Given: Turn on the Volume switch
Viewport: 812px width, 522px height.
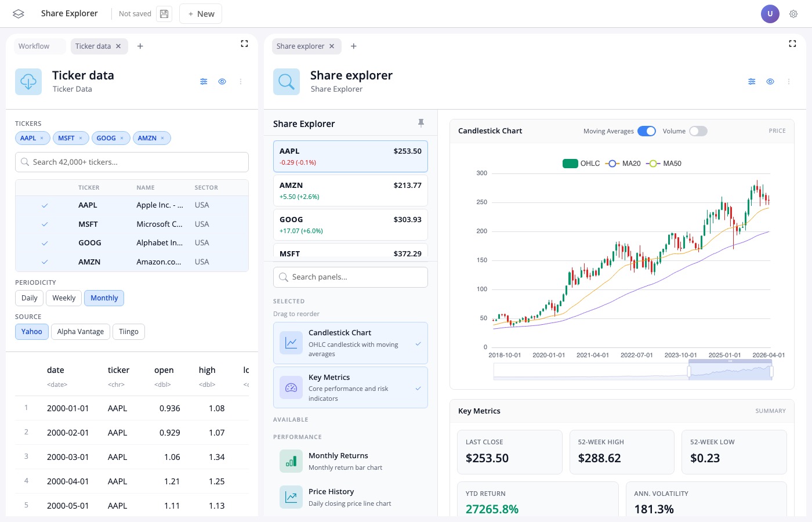Looking at the screenshot, I should (x=698, y=131).
